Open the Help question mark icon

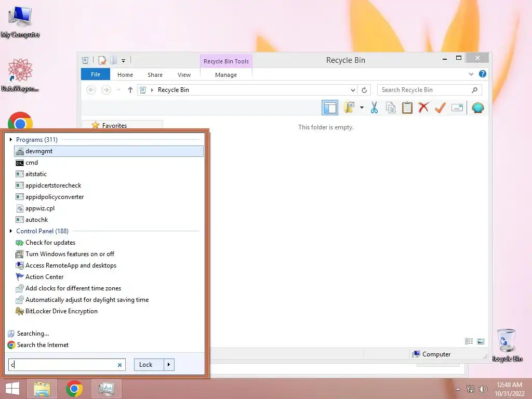coord(483,74)
